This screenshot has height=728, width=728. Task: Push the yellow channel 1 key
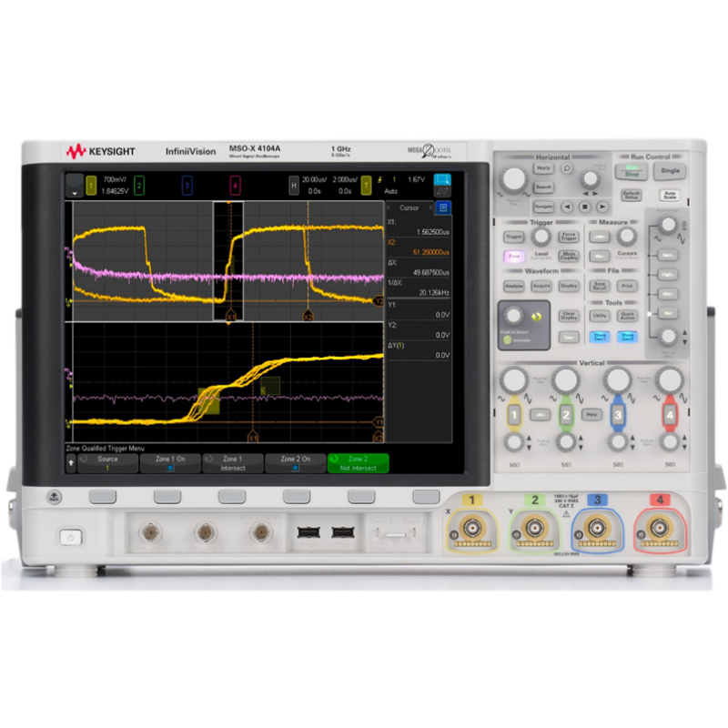click(514, 415)
